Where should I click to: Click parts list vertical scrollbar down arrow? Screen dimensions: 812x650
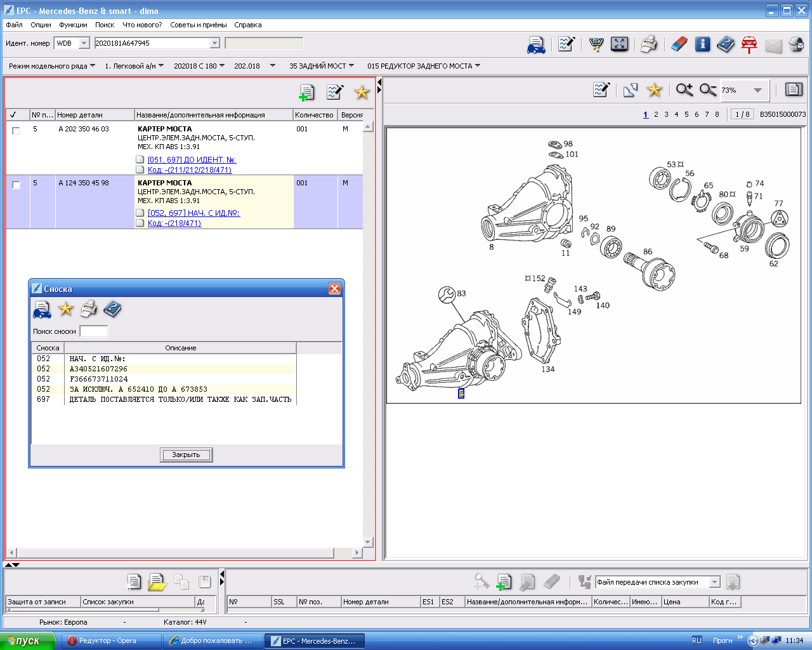[368, 542]
